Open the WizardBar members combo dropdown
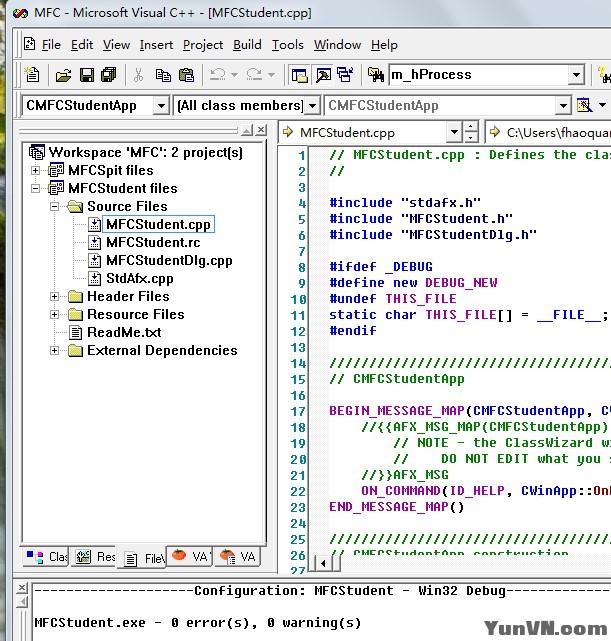This screenshot has width=611, height=641. [563, 106]
